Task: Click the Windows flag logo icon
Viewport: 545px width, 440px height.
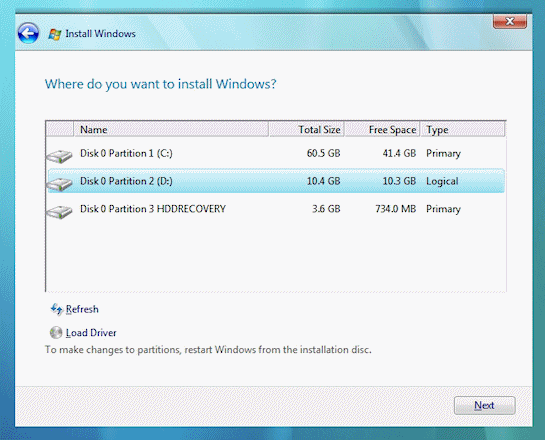Action: tap(55, 34)
